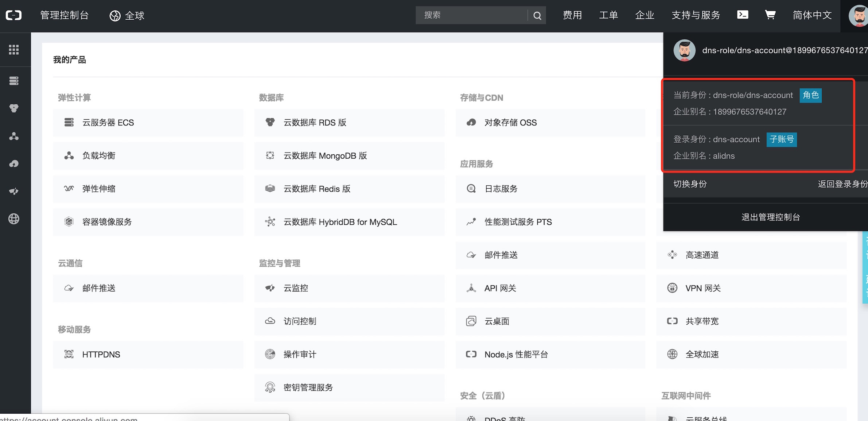Click into the 搜索 search field
Viewport: 868px width, 421px height.
click(x=471, y=15)
